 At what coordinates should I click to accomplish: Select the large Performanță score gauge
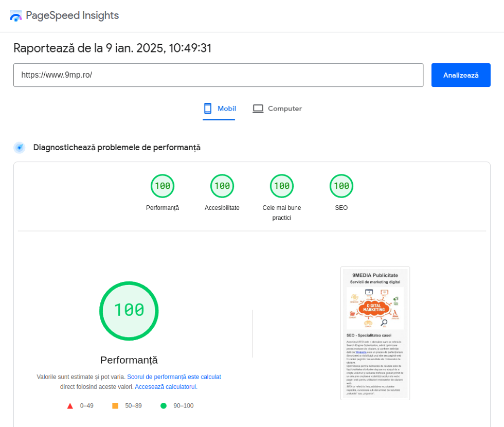coord(129,311)
